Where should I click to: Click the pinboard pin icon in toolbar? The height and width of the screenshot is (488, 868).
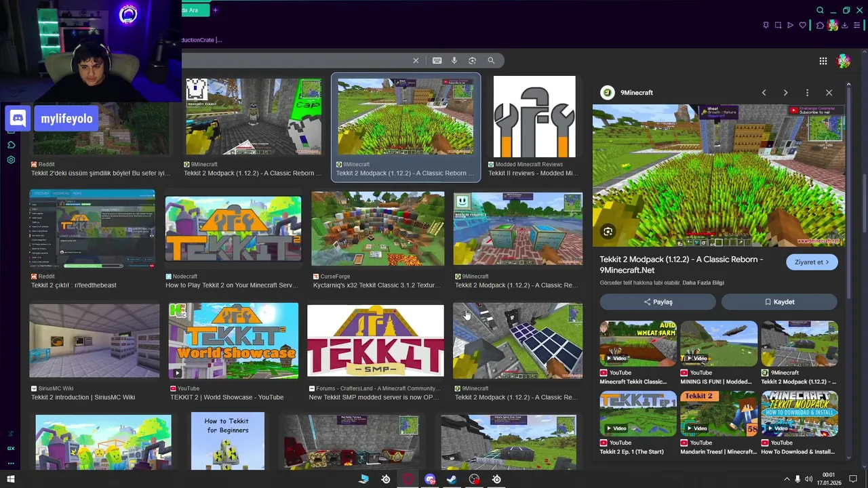[766, 25]
